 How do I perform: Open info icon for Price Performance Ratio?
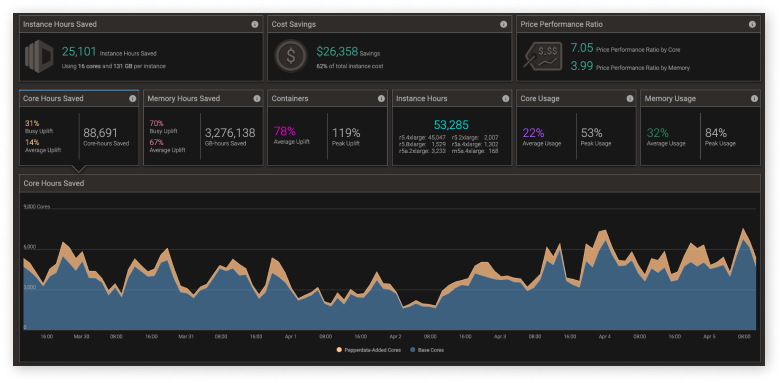click(752, 24)
